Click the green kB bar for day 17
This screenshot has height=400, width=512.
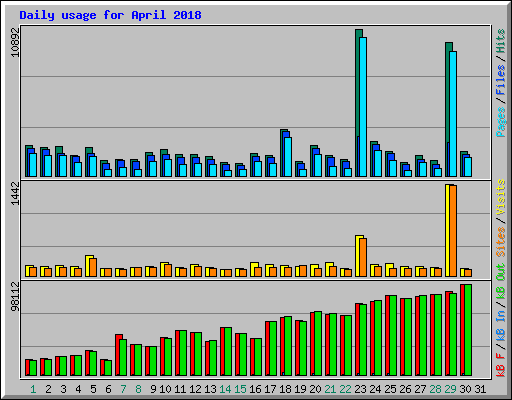click(x=273, y=349)
